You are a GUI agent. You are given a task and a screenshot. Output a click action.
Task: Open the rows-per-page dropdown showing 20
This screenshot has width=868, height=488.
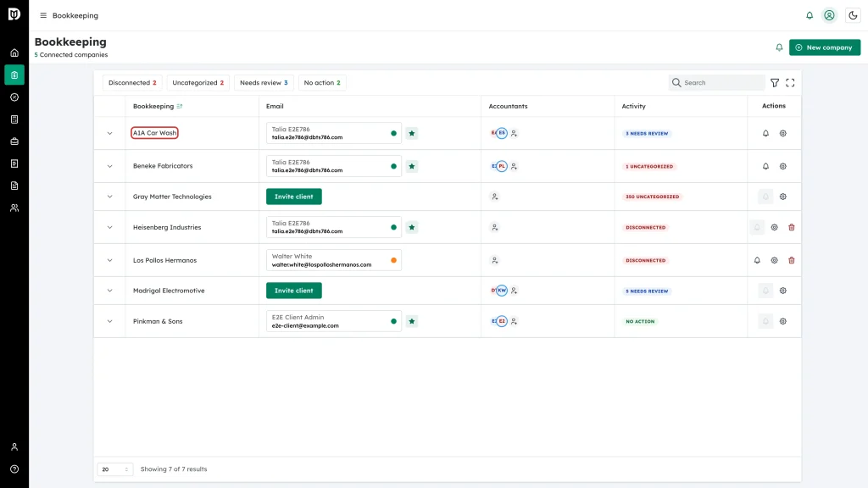tap(115, 469)
